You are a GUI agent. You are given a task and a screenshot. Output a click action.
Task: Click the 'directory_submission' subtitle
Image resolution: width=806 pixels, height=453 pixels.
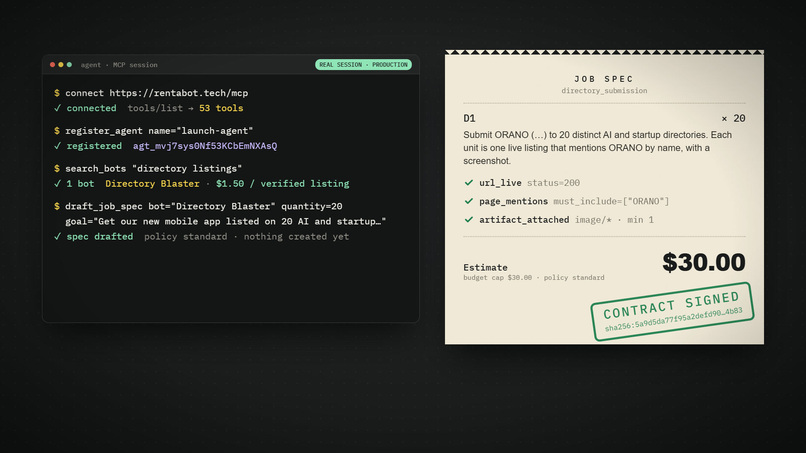click(x=604, y=91)
